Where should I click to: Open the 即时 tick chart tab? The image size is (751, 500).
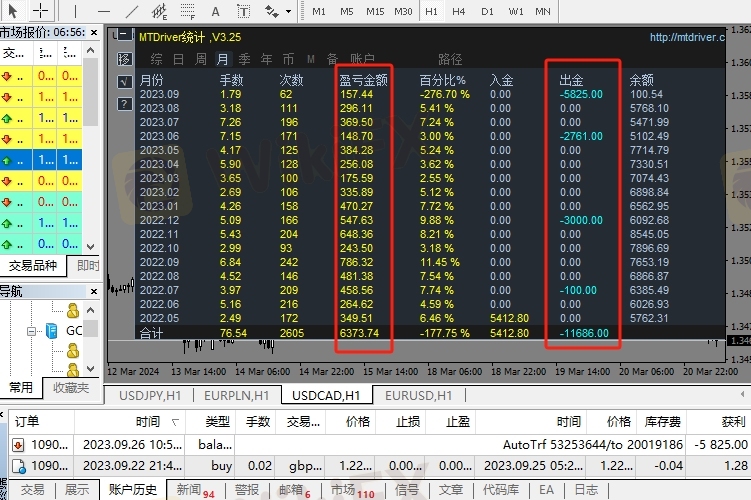[x=88, y=265]
